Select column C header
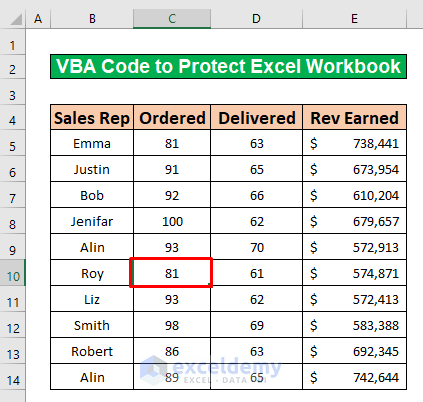Image resolution: width=423 pixels, height=402 pixels. [172, 19]
